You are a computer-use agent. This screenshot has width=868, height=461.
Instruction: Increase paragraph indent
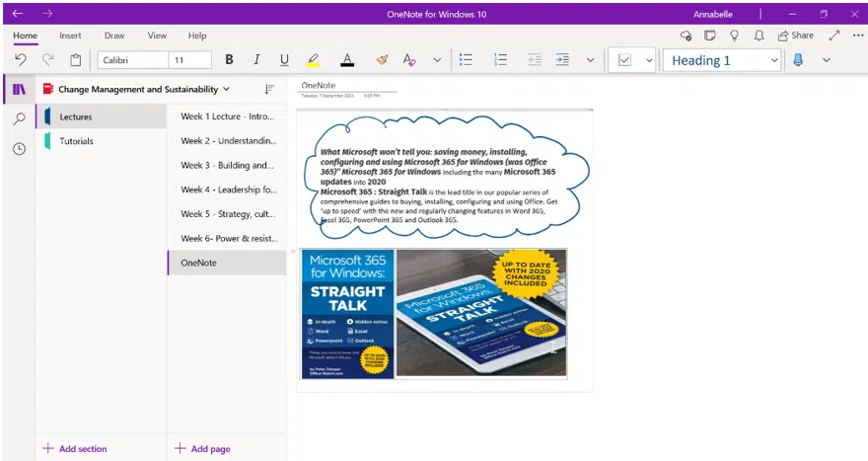tap(562, 60)
